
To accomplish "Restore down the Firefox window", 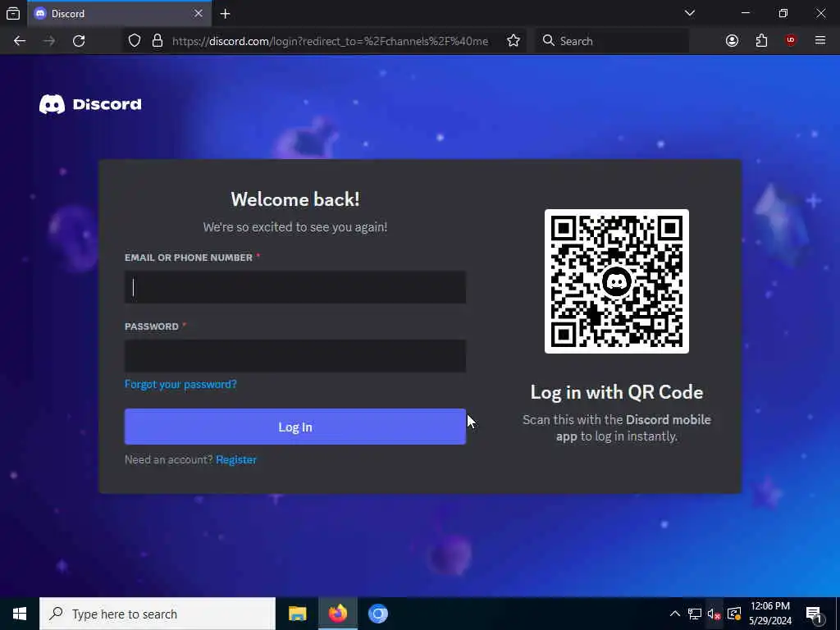I will 783,13.
